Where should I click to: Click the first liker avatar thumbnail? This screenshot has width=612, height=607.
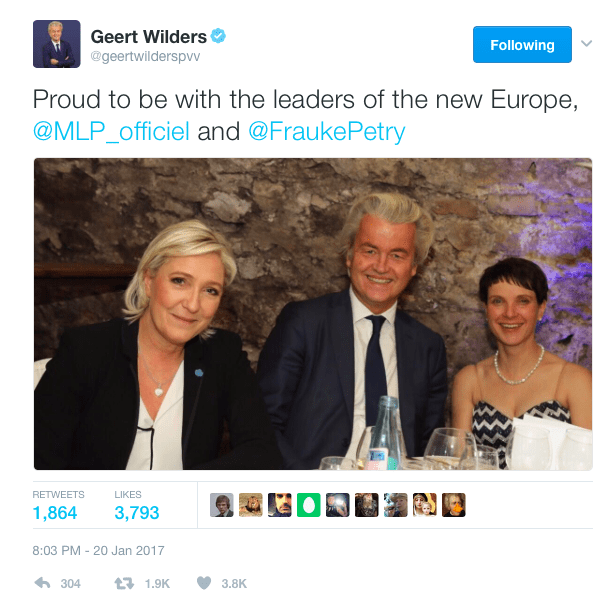pyautogui.click(x=222, y=505)
